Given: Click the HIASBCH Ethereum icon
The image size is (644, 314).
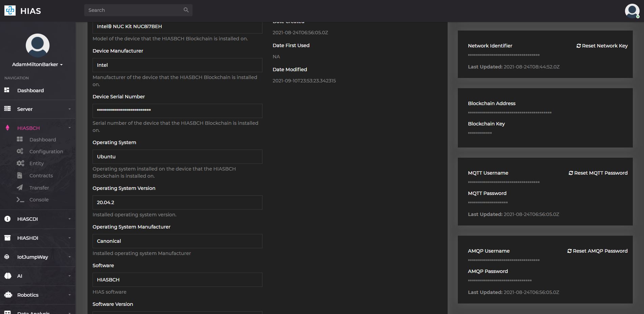Looking at the screenshot, I should (7, 128).
